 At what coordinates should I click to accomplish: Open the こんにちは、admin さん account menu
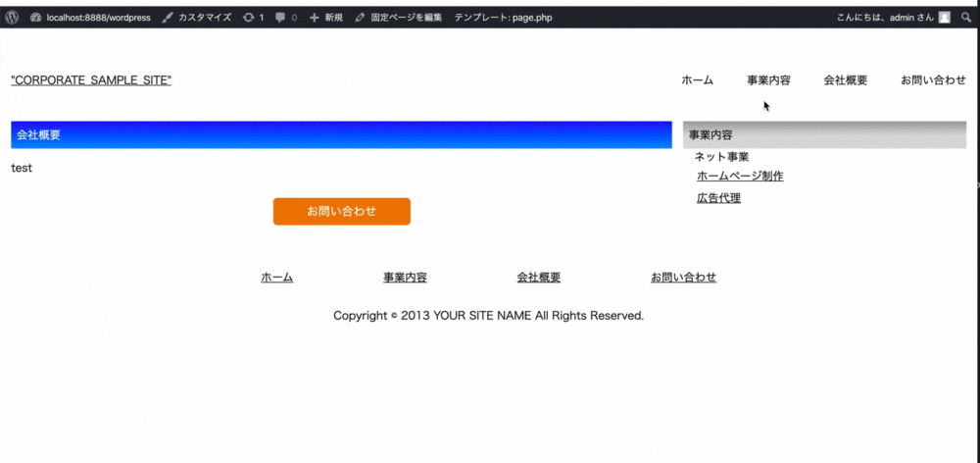click(x=894, y=18)
